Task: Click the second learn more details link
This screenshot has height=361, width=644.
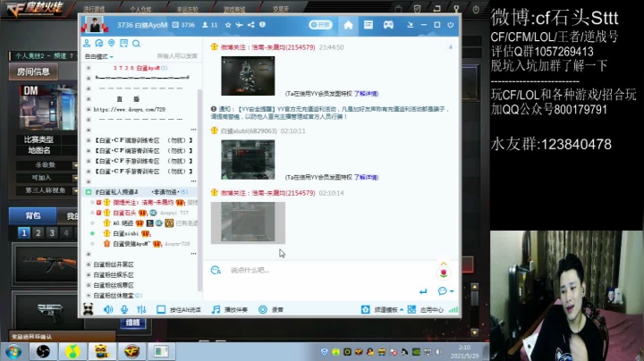Action: point(366,177)
